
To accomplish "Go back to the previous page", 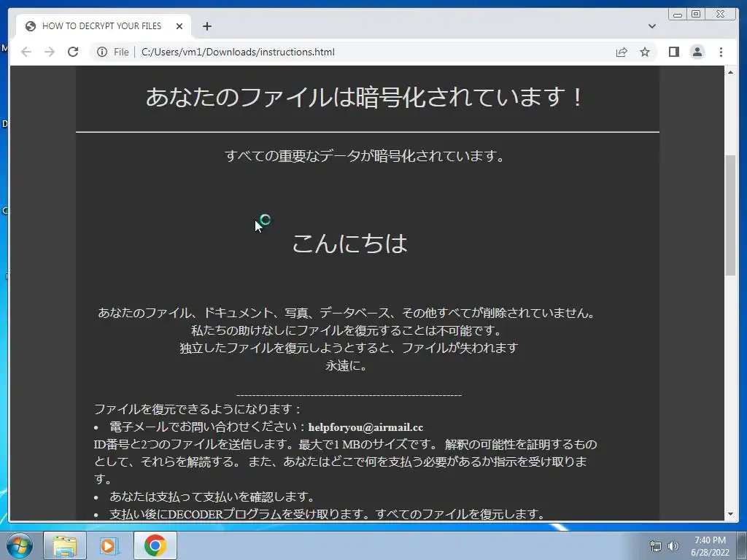I will (x=26, y=52).
